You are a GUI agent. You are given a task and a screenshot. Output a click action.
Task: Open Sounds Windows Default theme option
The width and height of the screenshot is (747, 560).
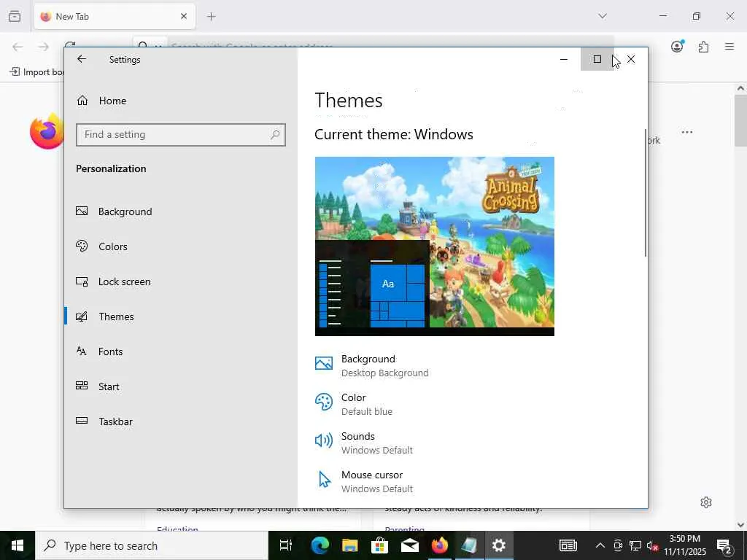coord(364,443)
